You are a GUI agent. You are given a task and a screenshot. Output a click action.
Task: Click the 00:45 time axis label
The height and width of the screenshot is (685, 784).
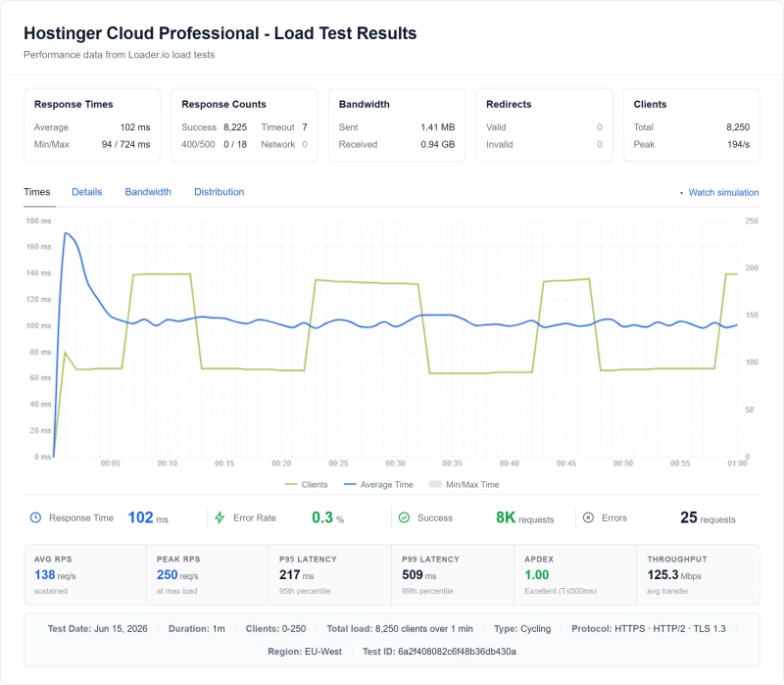pyautogui.click(x=566, y=464)
